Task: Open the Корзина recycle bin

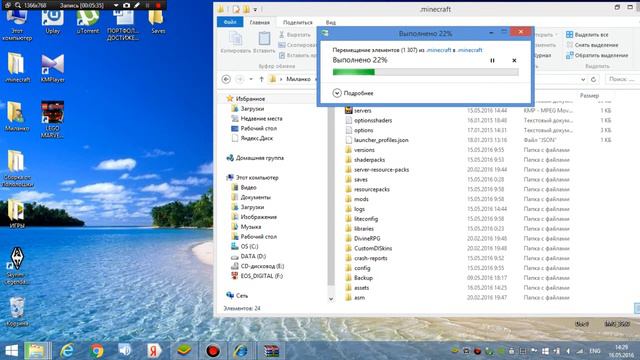Action: point(17,312)
